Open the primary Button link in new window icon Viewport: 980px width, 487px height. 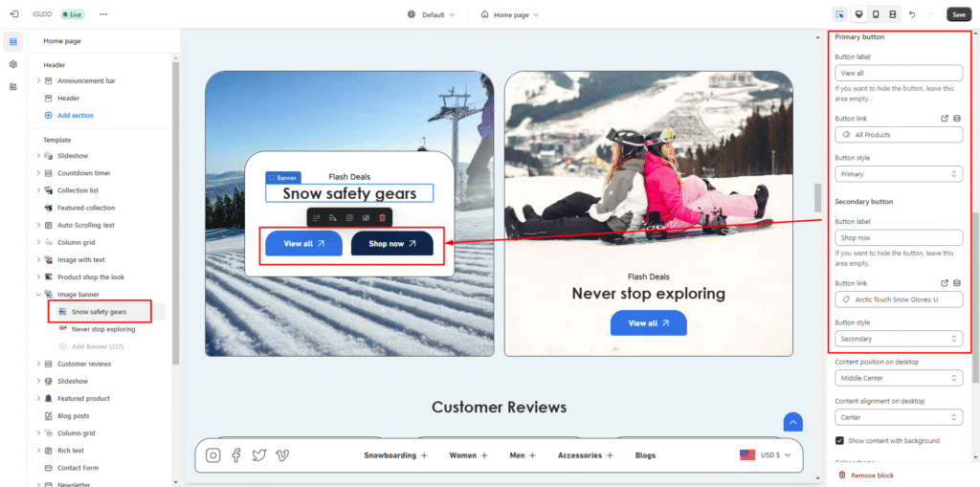[x=945, y=119]
